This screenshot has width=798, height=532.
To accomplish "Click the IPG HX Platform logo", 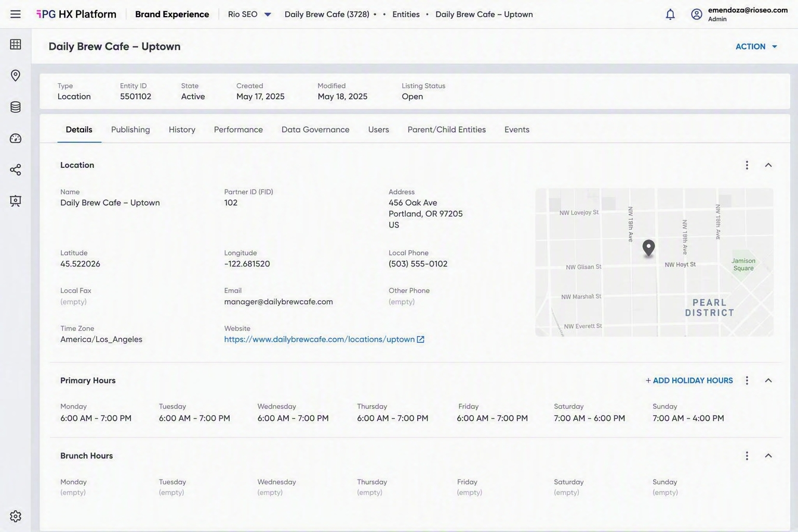I will (76, 14).
